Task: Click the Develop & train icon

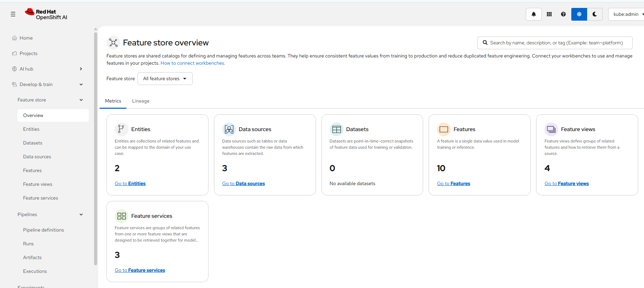Action: [x=14, y=84]
